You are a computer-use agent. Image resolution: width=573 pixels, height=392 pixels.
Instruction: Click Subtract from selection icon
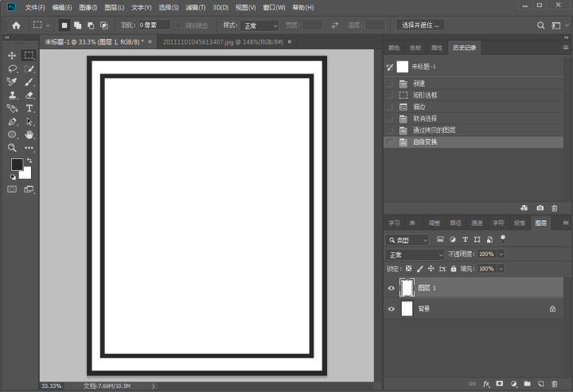click(x=91, y=25)
